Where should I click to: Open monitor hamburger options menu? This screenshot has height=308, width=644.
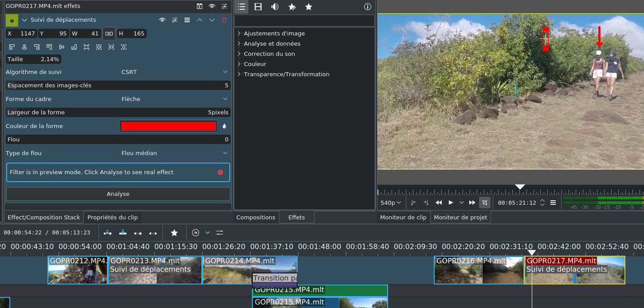pyautogui.click(x=553, y=203)
